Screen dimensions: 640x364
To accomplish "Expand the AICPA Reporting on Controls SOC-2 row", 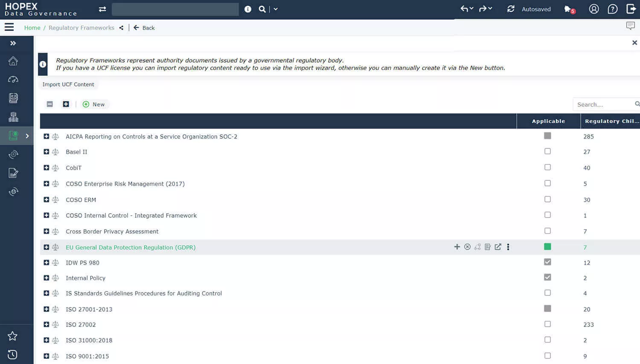I will click(47, 136).
